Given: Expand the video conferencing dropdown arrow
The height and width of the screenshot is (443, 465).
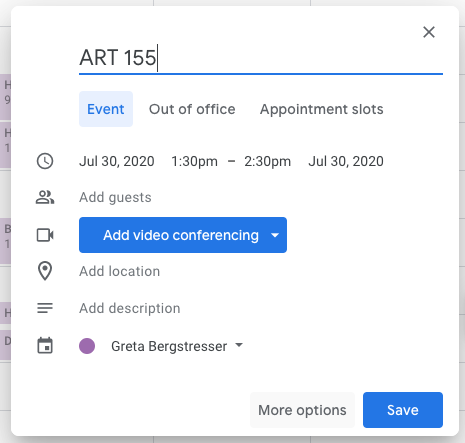Looking at the screenshot, I should point(275,235).
